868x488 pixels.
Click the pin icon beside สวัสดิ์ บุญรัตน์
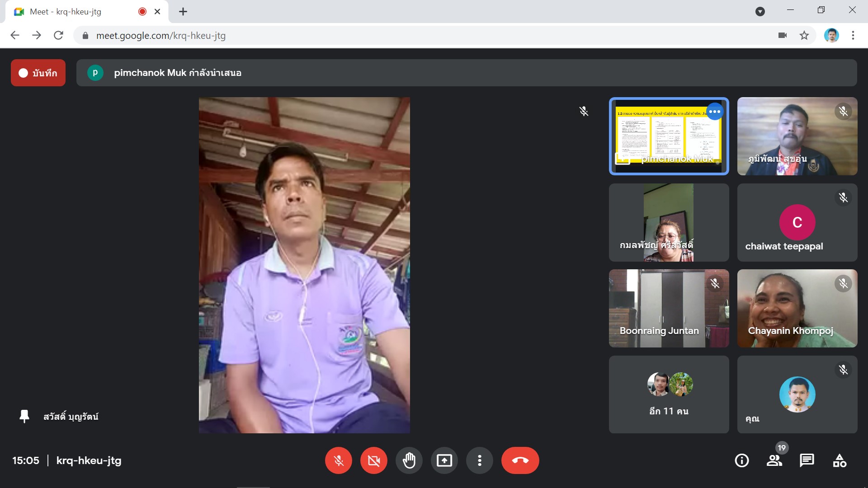[x=24, y=416]
